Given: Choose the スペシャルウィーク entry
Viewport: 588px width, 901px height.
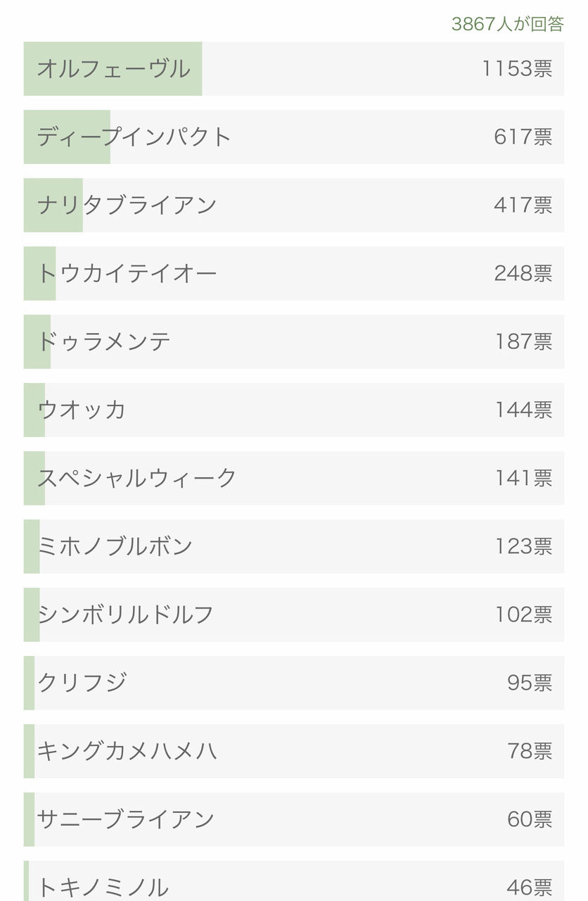Looking at the screenshot, I should [294, 478].
